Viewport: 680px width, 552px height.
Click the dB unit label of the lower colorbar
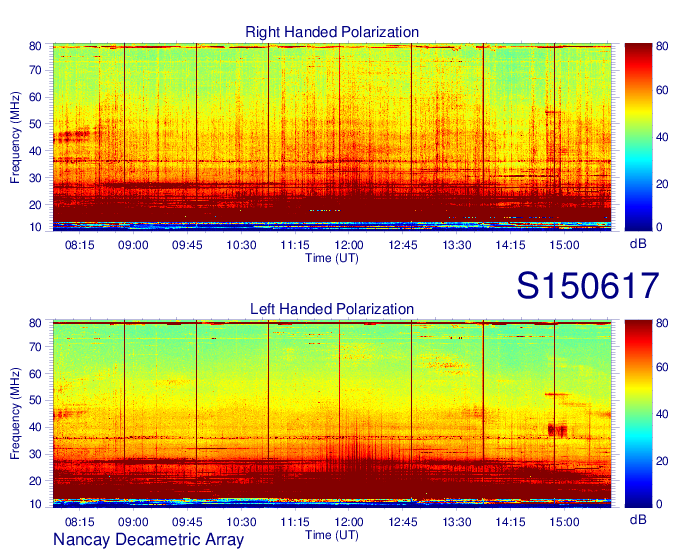[x=638, y=520]
